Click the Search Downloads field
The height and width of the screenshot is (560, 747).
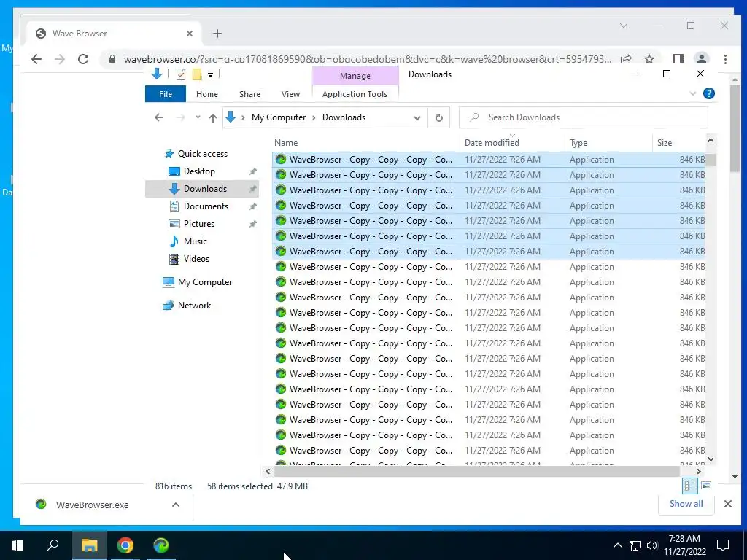tap(583, 117)
